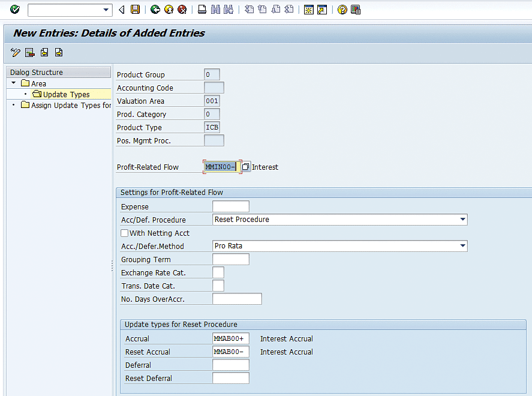Go back using the green Back icon
This screenshot has width=532, height=396.
(155, 10)
